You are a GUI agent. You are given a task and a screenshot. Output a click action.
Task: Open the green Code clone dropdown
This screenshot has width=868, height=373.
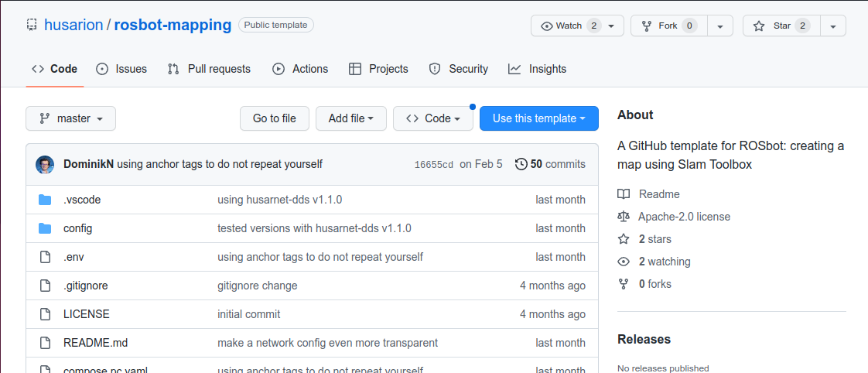pos(433,118)
